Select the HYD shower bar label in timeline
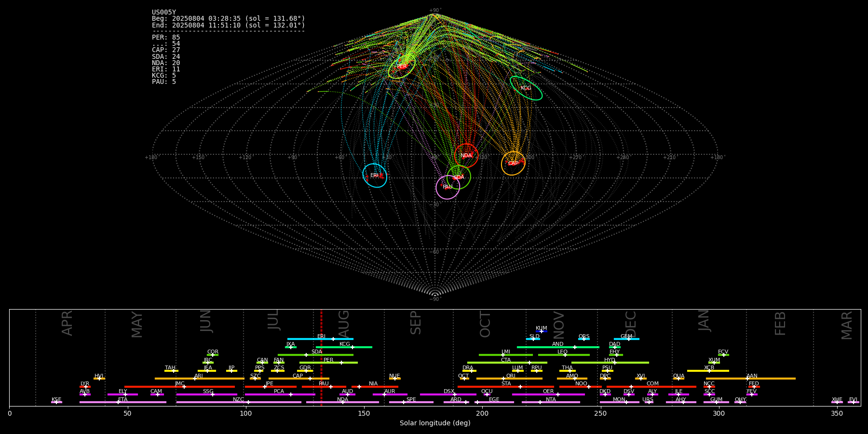868x434 pixels. (610, 360)
